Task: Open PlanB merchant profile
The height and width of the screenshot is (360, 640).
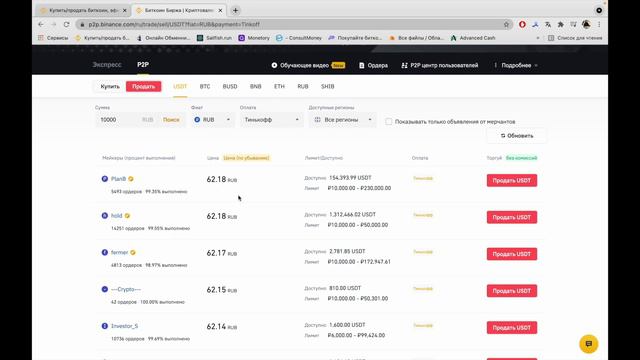Action: pos(118,179)
